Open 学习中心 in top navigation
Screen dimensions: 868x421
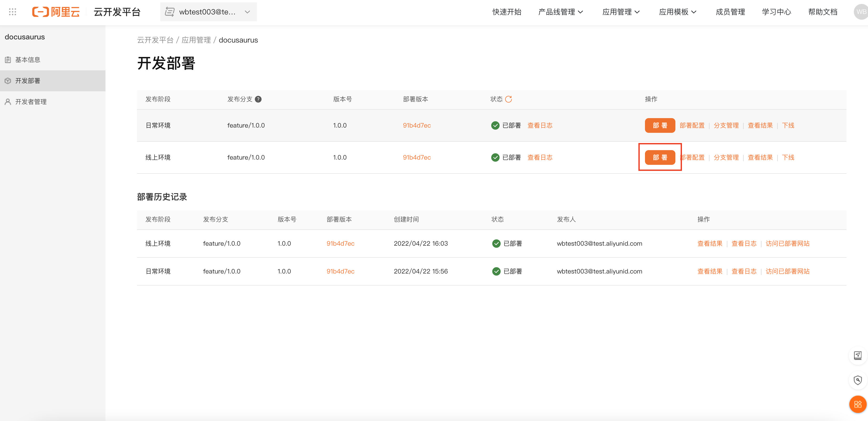[x=776, y=12]
